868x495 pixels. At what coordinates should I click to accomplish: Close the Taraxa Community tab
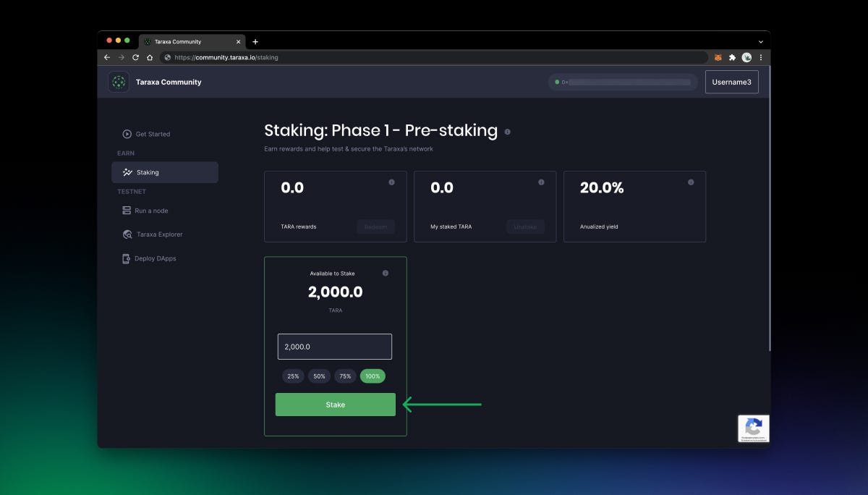(239, 42)
